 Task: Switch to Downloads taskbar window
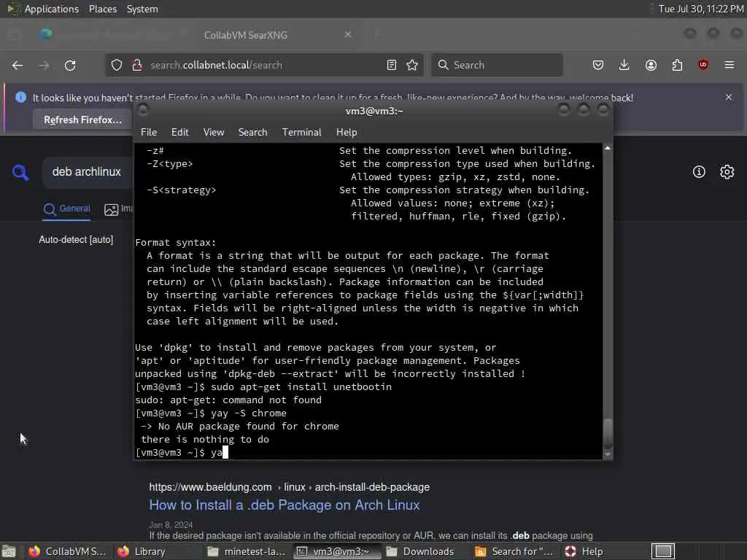[420, 551]
